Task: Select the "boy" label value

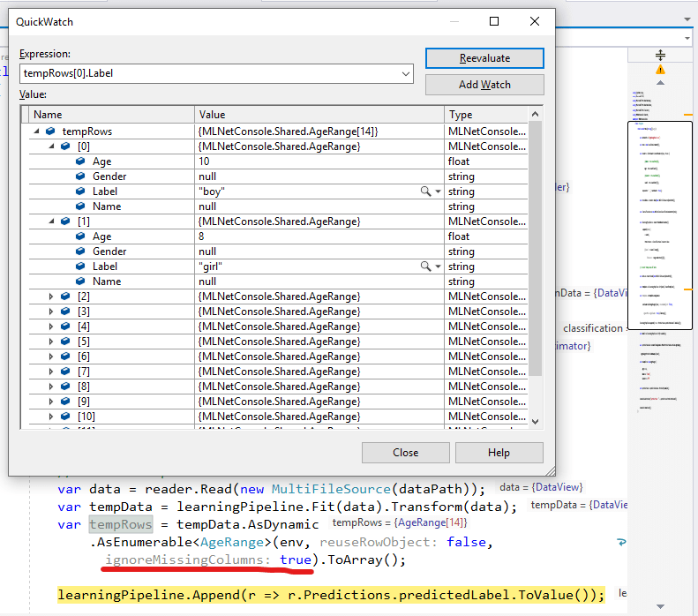Action: [212, 192]
